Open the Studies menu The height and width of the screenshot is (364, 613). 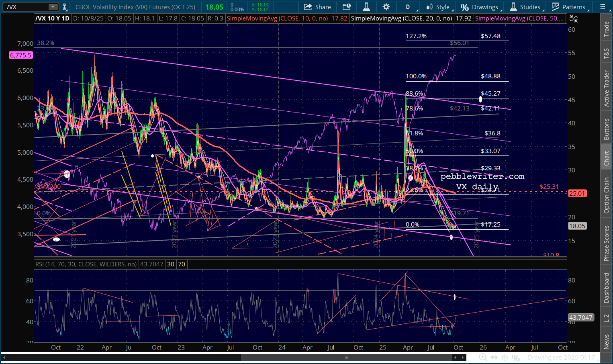click(x=525, y=7)
